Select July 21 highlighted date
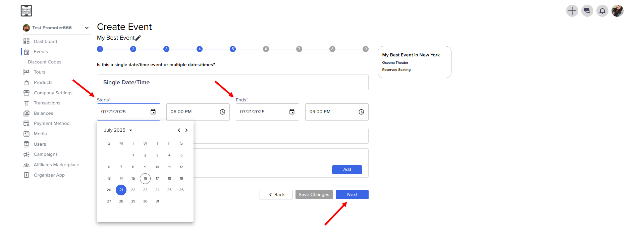 point(121,190)
